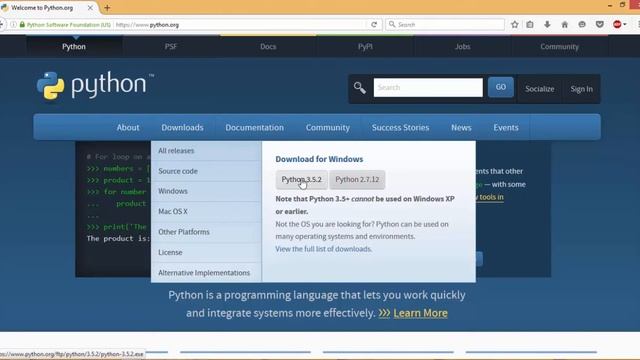The height and width of the screenshot is (360, 640).
Task: Click the red Adblock extension icon
Action: click(x=617, y=24)
